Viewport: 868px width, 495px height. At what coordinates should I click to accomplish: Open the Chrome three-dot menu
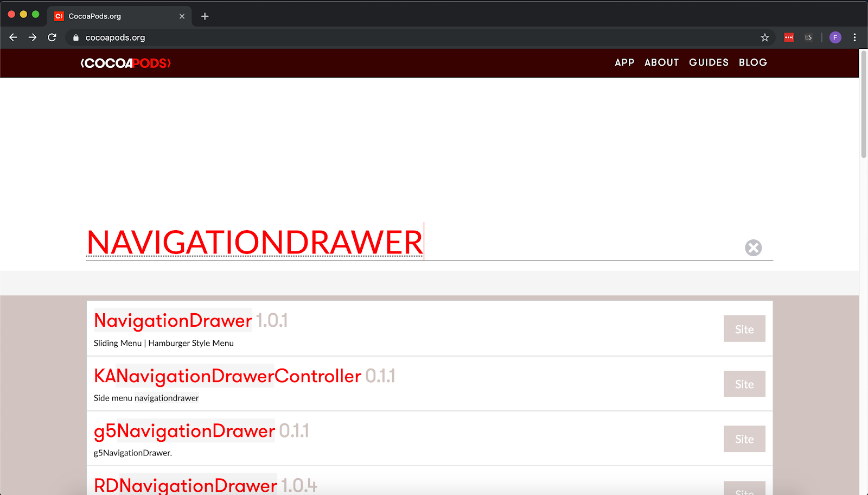point(854,37)
